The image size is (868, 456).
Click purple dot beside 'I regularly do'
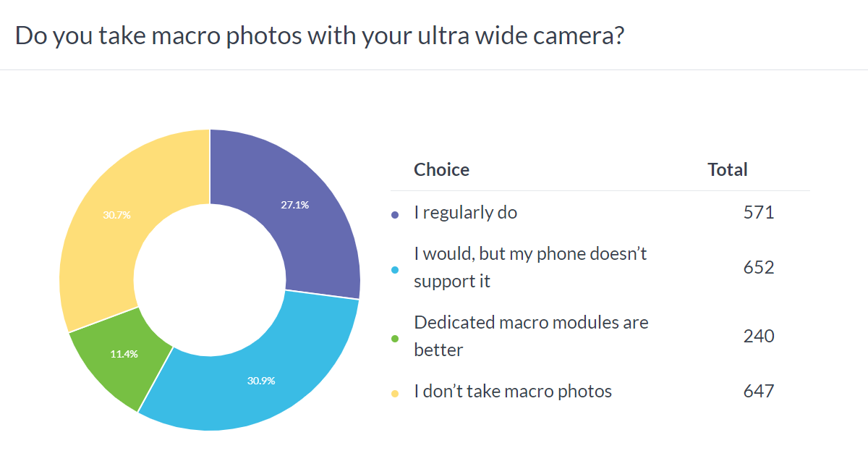coord(395,214)
